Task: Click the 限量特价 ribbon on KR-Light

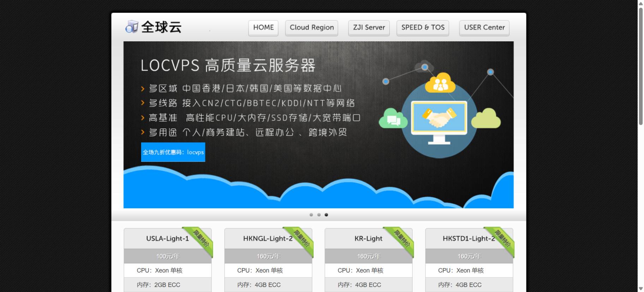Action: (x=402, y=238)
